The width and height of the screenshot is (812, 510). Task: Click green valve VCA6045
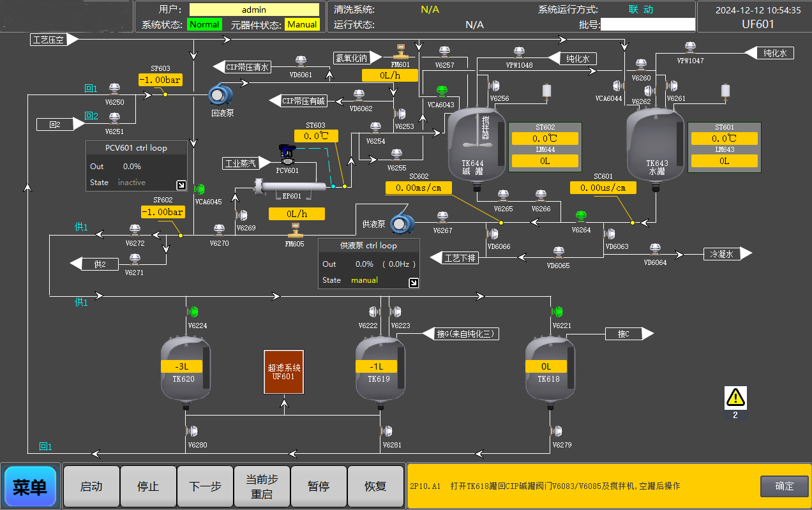click(199, 189)
